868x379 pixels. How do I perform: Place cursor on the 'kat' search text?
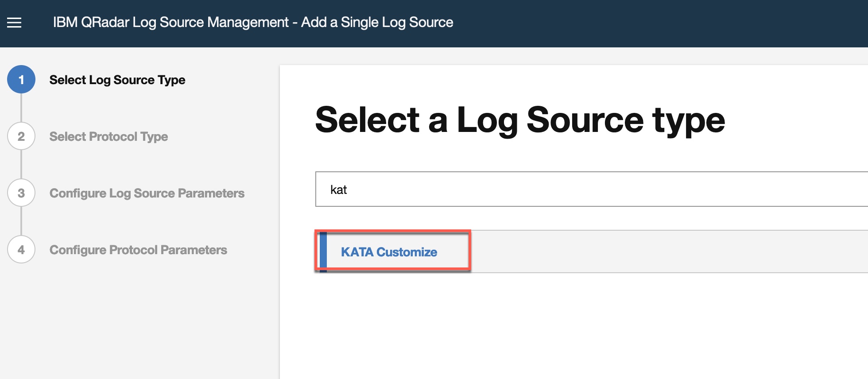point(339,190)
